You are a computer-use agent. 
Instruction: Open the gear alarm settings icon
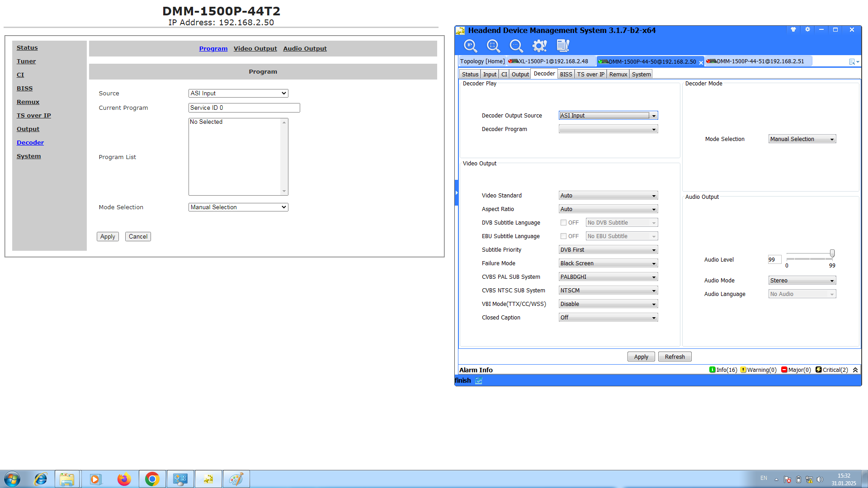click(x=539, y=46)
